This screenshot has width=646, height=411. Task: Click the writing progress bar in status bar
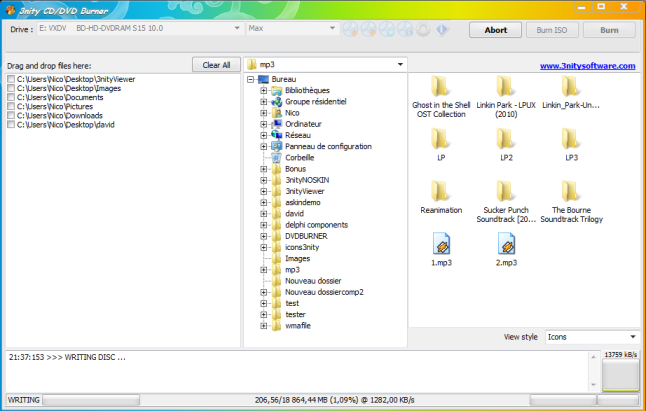[91, 400]
